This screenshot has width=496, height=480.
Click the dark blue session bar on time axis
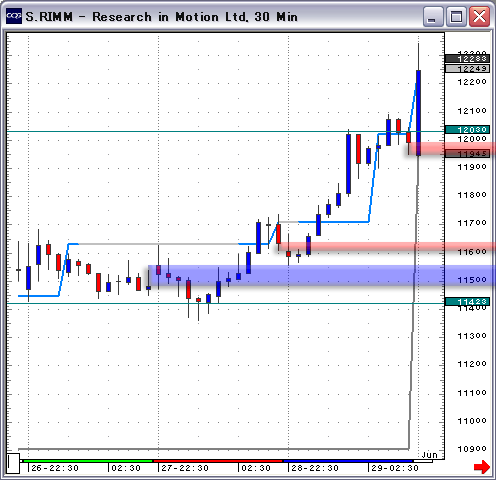[348, 461]
